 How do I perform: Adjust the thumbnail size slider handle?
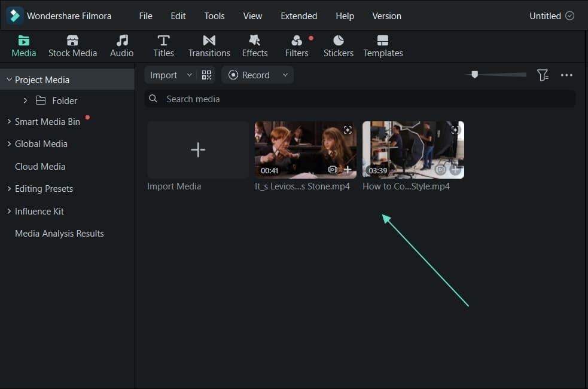click(475, 74)
